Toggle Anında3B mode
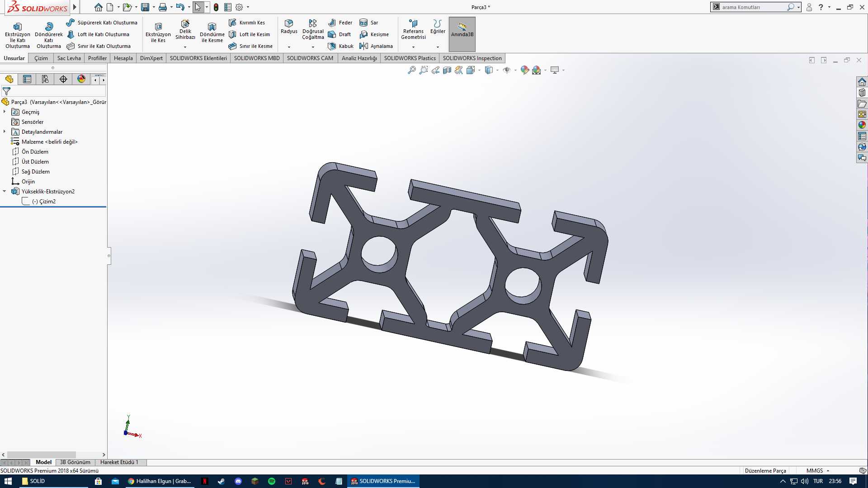Image resolution: width=868 pixels, height=488 pixels. point(462,34)
